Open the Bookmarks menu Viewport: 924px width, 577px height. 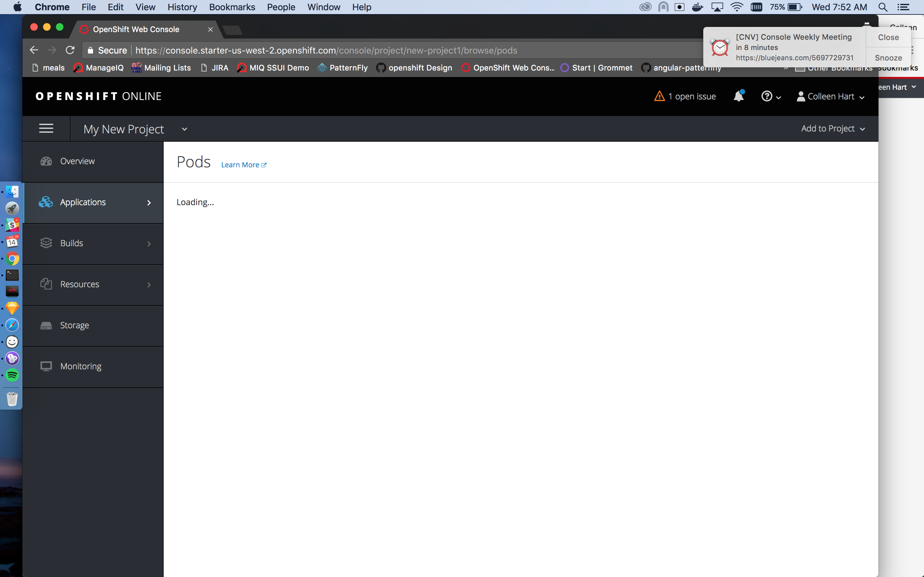[232, 7]
